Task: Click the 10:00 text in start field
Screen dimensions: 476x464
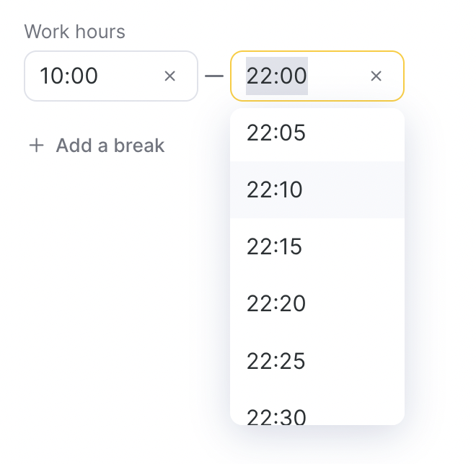Action: click(x=69, y=76)
